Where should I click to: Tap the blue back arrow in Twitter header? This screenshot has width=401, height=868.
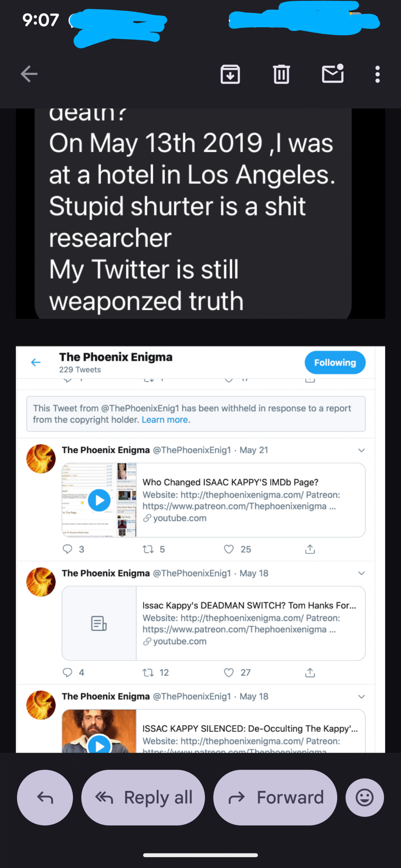point(36,362)
